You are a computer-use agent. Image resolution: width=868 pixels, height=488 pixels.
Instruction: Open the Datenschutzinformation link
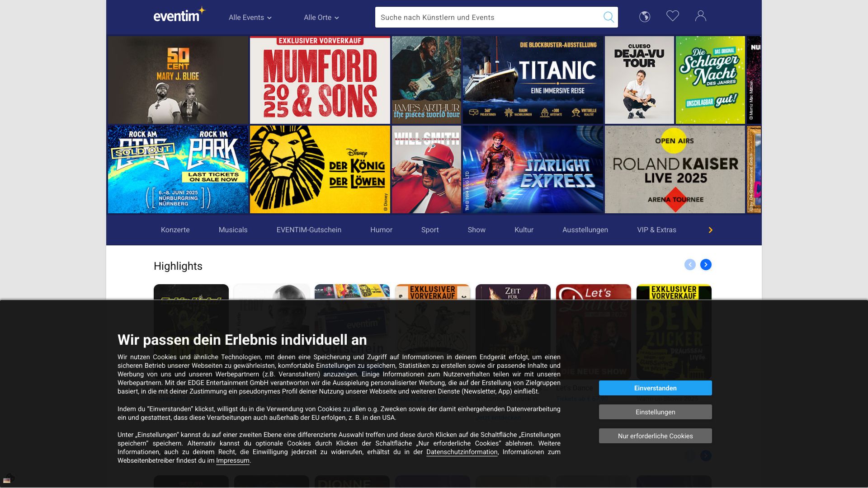[x=462, y=452]
